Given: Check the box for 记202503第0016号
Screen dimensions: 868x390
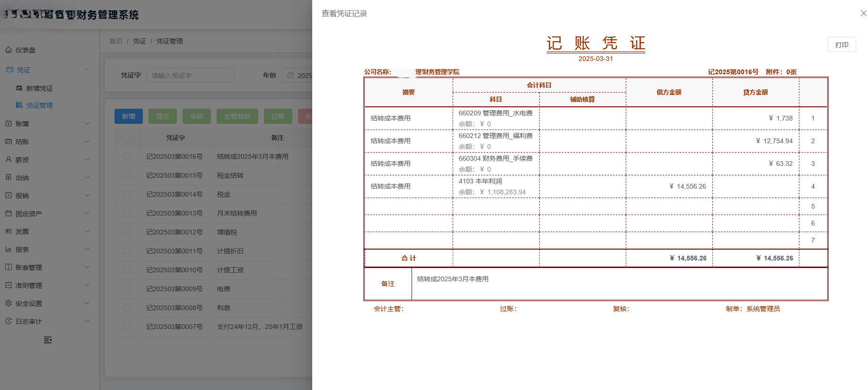Looking at the screenshot, I should [x=127, y=156].
